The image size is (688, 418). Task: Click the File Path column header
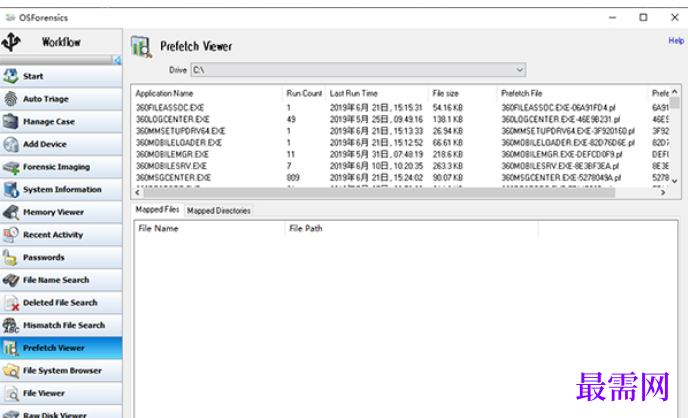click(x=412, y=229)
